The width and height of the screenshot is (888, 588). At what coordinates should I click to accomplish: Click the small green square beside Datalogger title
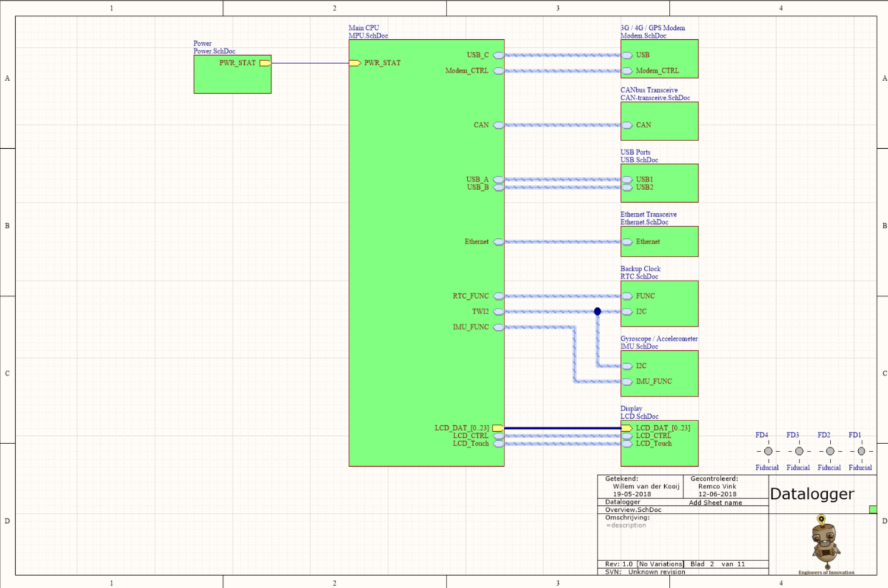[873, 510]
